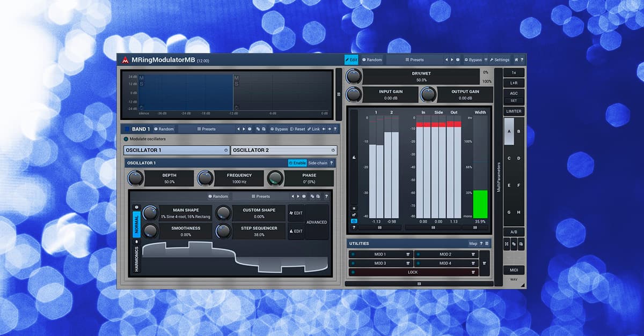Open the OSCILLATOR 2 selector
Viewport: 644px width, 336px height.
tap(284, 150)
